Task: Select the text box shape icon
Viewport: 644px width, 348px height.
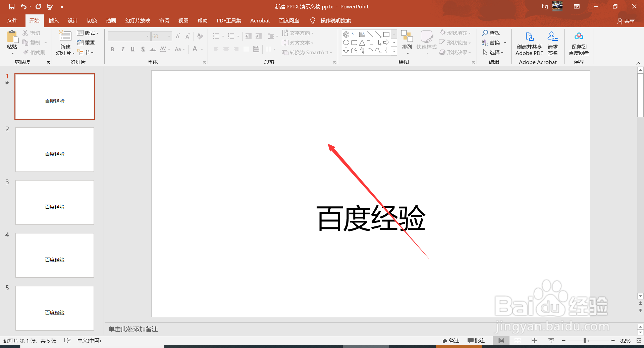Action: pyautogui.click(x=354, y=34)
